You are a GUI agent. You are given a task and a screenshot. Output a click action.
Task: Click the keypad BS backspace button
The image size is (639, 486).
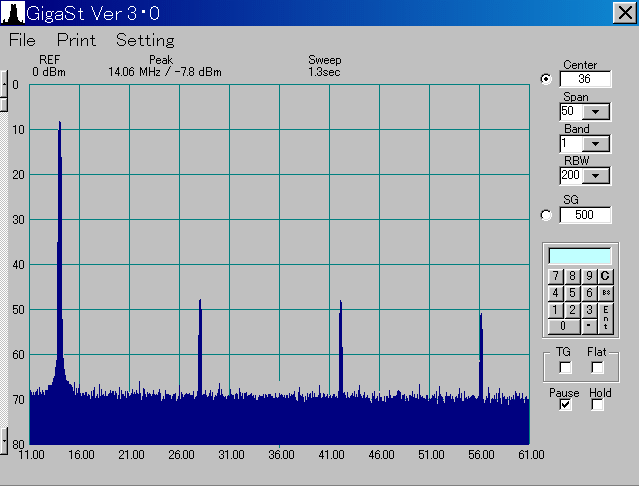[606, 293]
